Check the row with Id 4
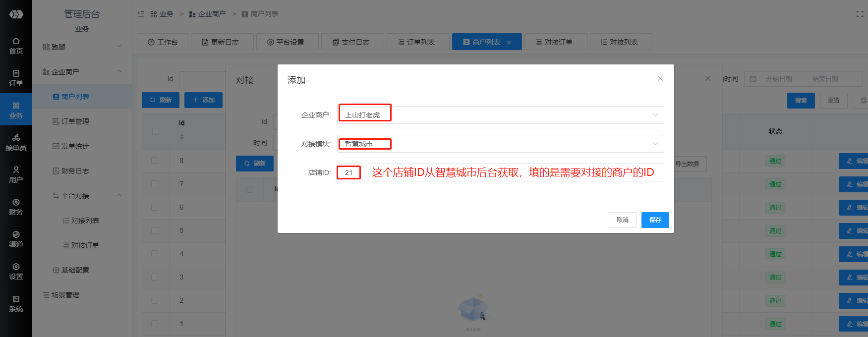868x337 pixels. click(155, 254)
